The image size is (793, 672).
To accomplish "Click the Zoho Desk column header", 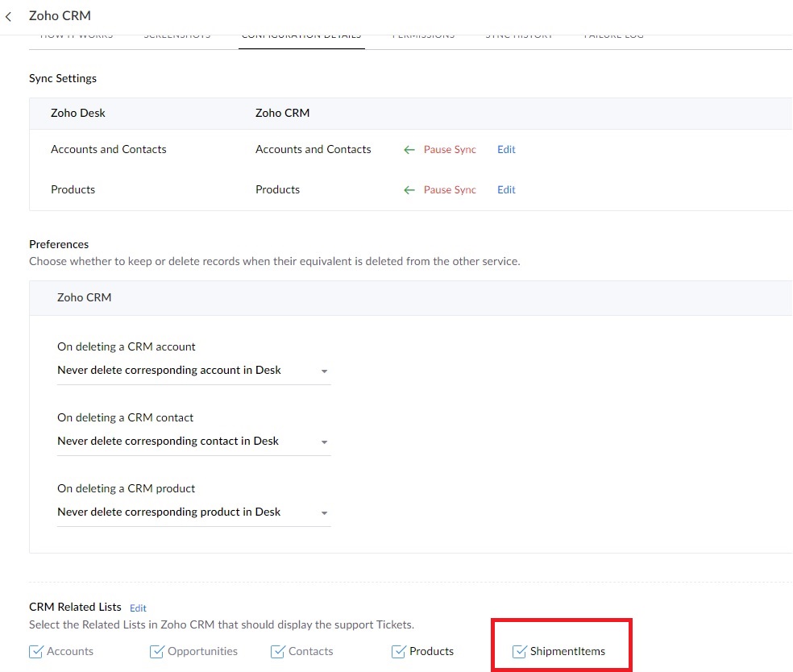I will (78, 114).
